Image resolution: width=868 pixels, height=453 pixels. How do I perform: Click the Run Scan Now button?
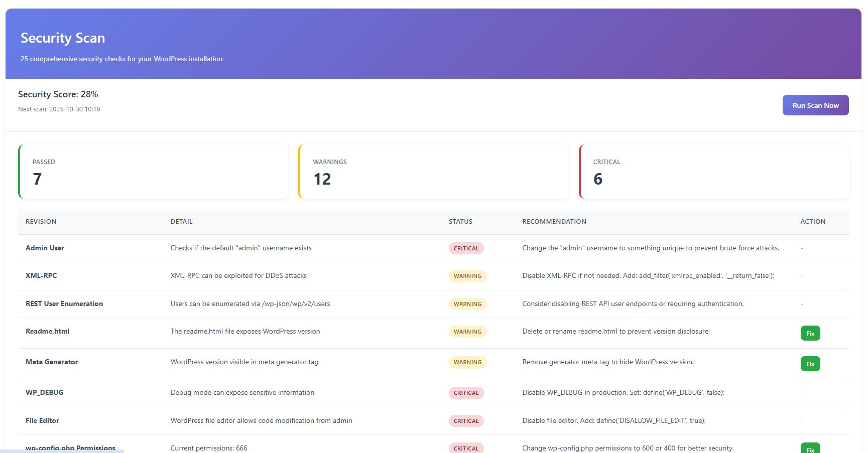click(x=815, y=105)
